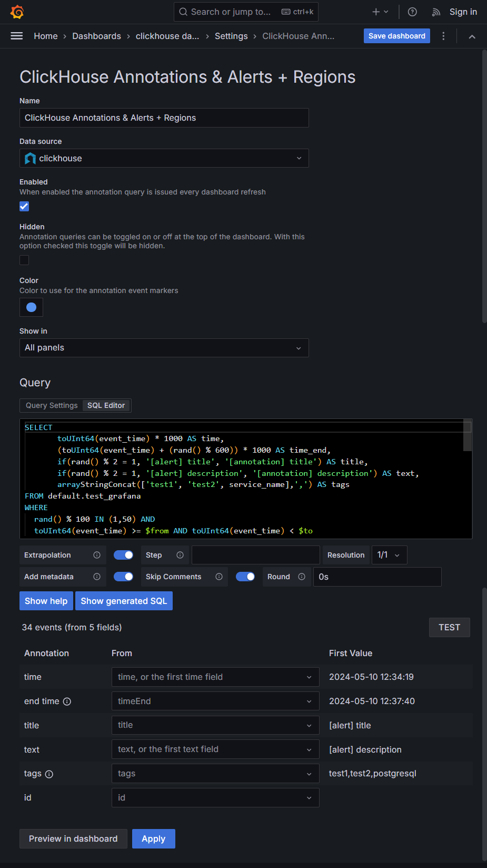Turn off the Skip Comments toggle
The width and height of the screenshot is (487, 868).
pyautogui.click(x=245, y=577)
